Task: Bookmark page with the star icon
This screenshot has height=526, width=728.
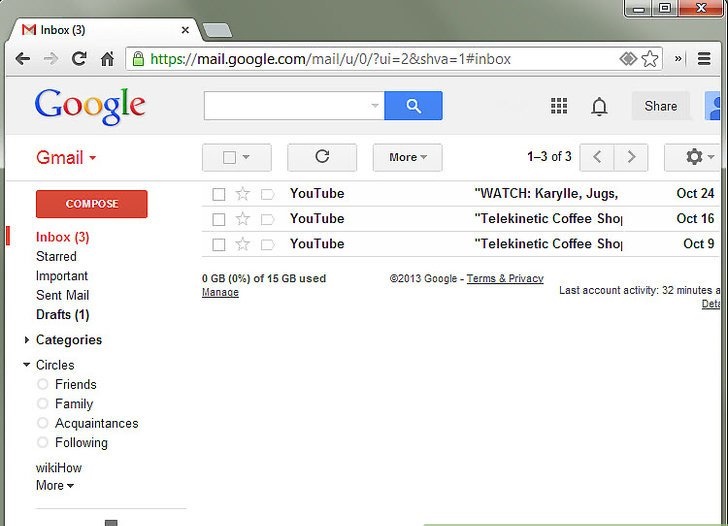Action: point(650,59)
